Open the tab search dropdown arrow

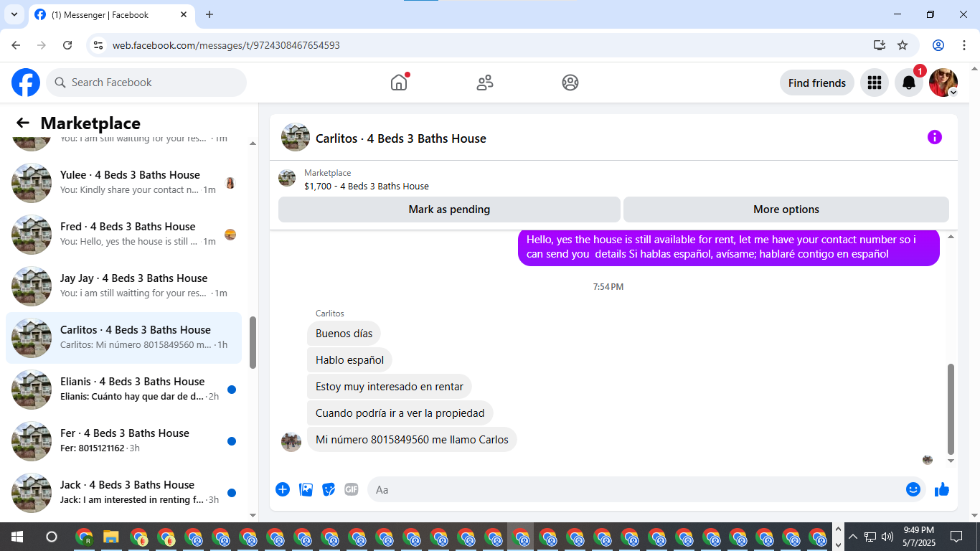click(14, 14)
